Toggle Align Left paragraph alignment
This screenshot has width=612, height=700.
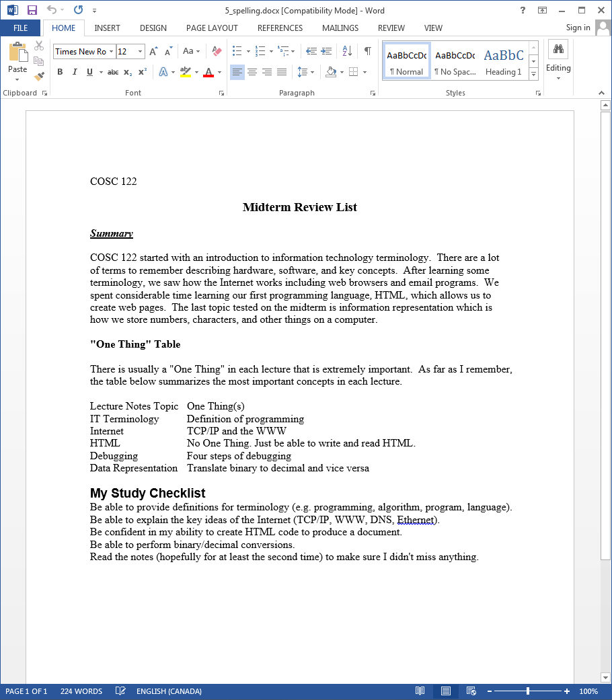pyautogui.click(x=237, y=72)
